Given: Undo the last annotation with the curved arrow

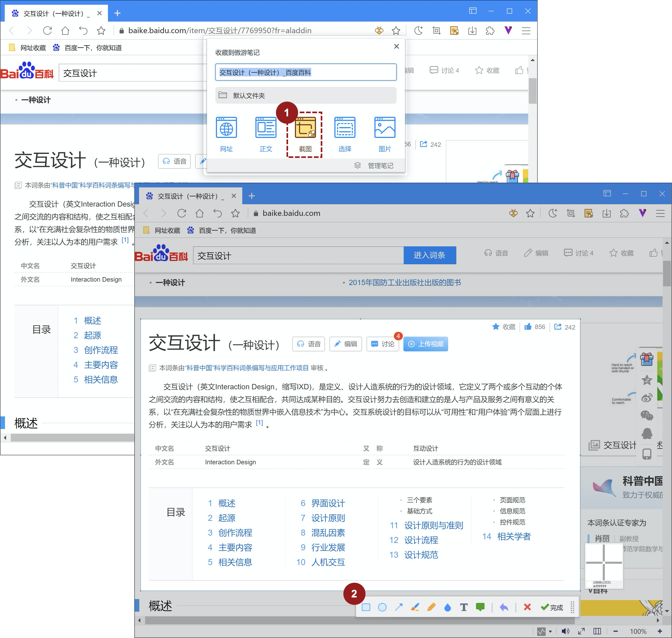Looking at the screenshot, I should tap(504, 607).
